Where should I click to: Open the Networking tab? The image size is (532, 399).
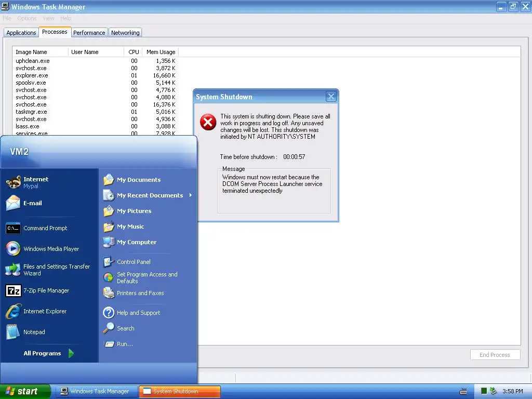tap(125, 33)
